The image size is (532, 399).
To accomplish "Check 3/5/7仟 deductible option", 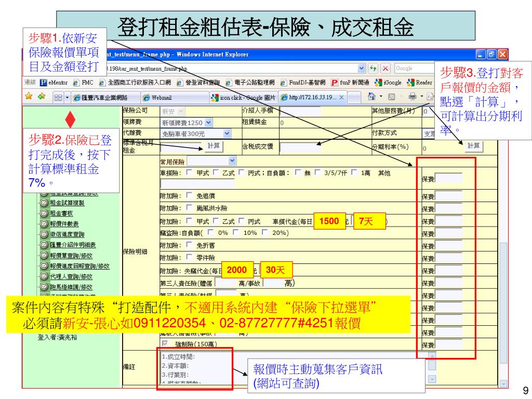I will pyautogui.click(x=317, y=172).
